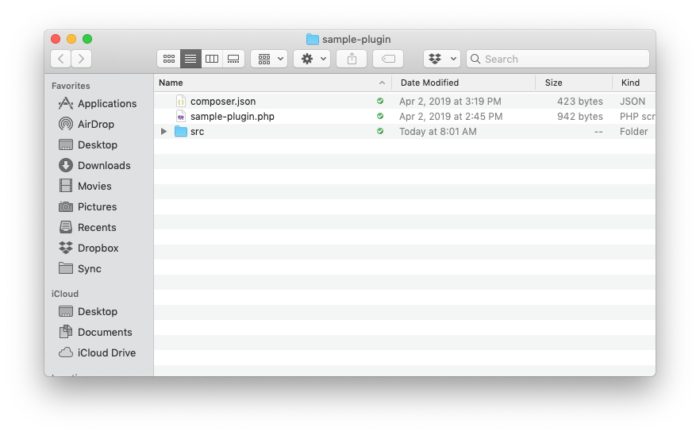Image resolution: width=700 pixels, height=435 pixels.
Task: Open the Dropbox toolbar menu
Action: tap(442, 59)
